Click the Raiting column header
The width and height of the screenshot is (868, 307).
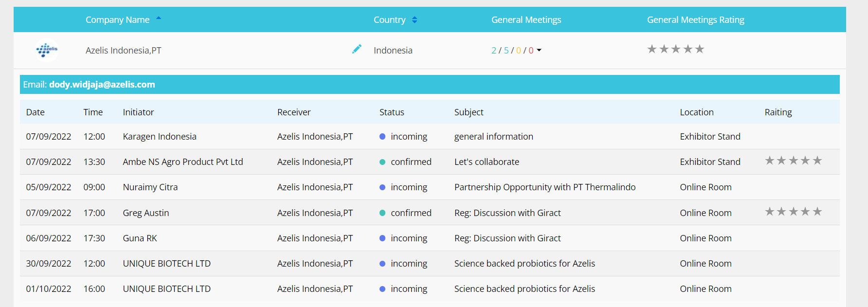(x=778, y=112)
